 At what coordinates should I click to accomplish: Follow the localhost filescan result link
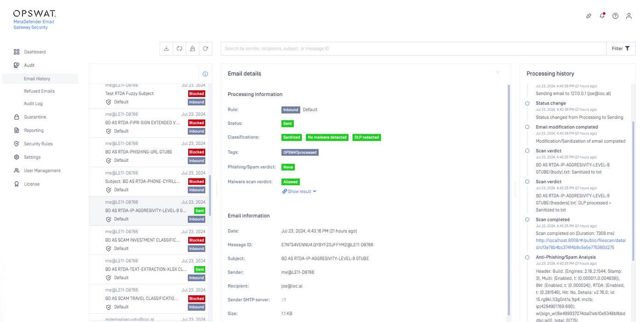click(579, 243)
